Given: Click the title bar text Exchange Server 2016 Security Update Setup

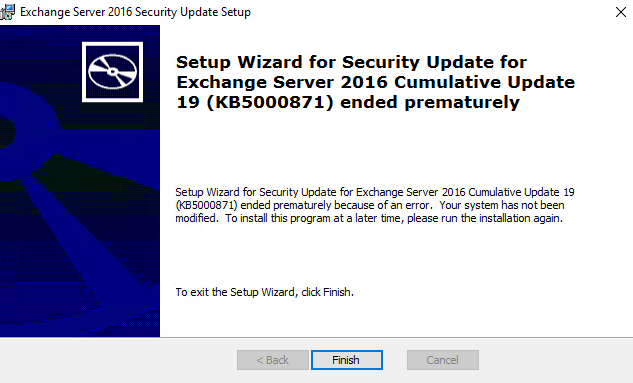Looking at the screenshot, I should [135, 12].
